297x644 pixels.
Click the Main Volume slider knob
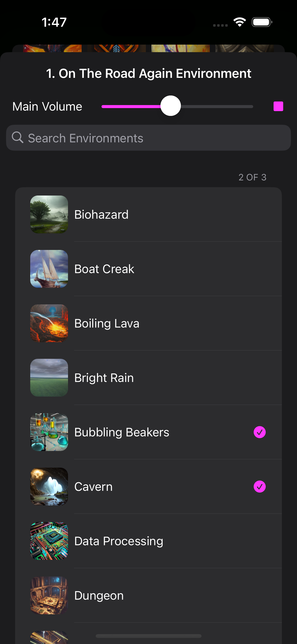(171, 106)
